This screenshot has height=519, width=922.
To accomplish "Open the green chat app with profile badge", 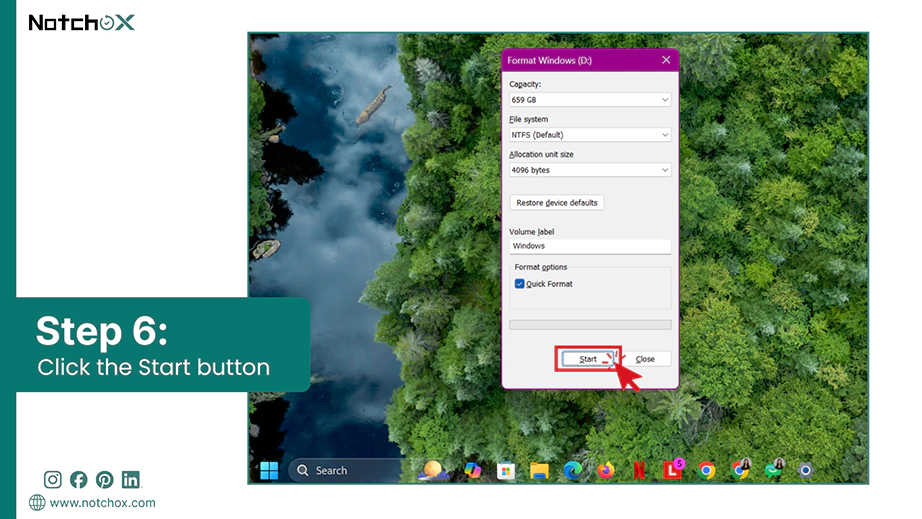I will (x=774, y=470).
